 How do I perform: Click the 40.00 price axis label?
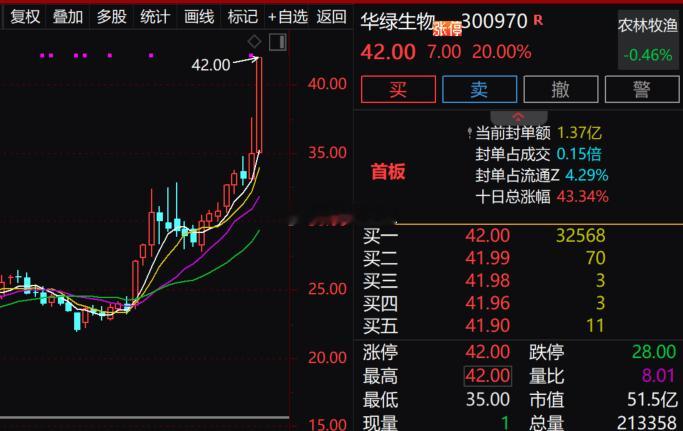328,84
